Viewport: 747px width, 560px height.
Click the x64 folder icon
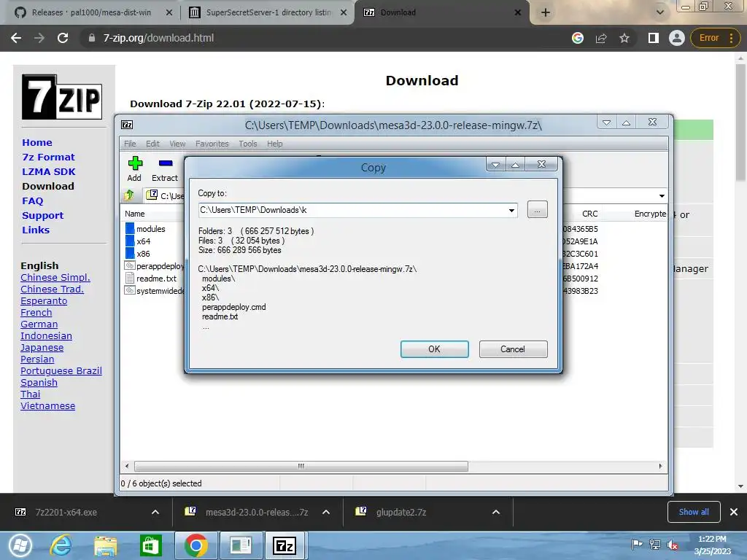pyautogui.click(x=130, y=241)
